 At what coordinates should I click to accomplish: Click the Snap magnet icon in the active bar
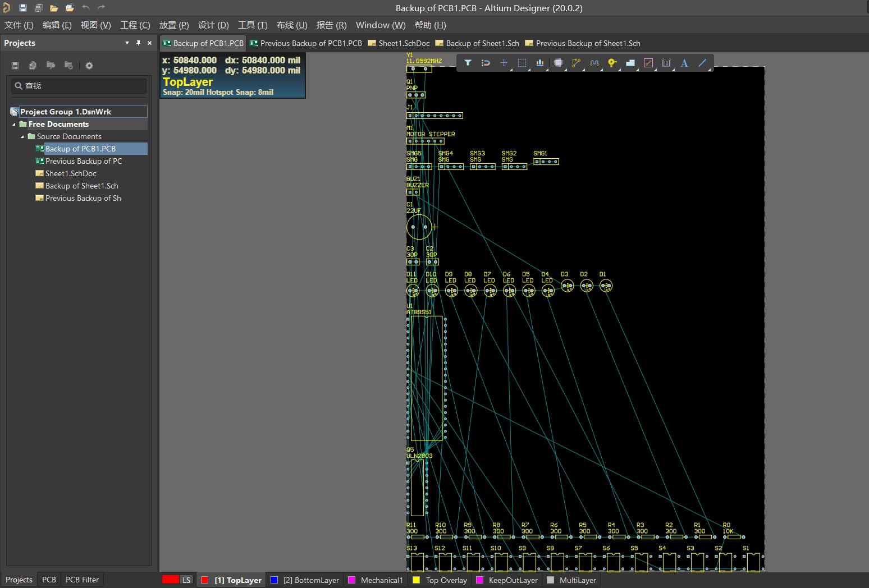tap(486, 63)
